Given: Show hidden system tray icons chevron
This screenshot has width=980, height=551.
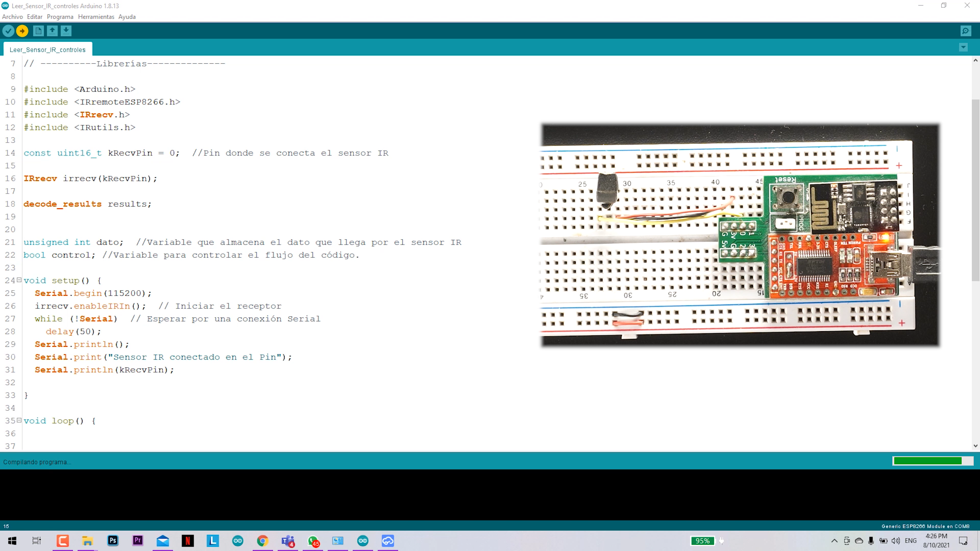Looking at the screenshot, I should (x=834, y=541).
